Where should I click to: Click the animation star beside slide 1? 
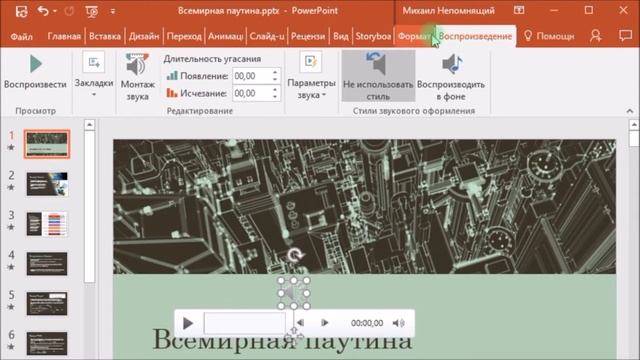[x=11, y=148]
